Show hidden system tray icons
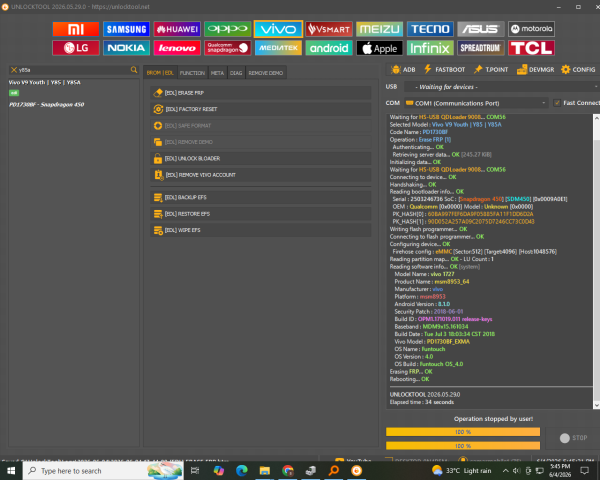Image resolution: width=600 pixels, height=480 pixels. 505,470
